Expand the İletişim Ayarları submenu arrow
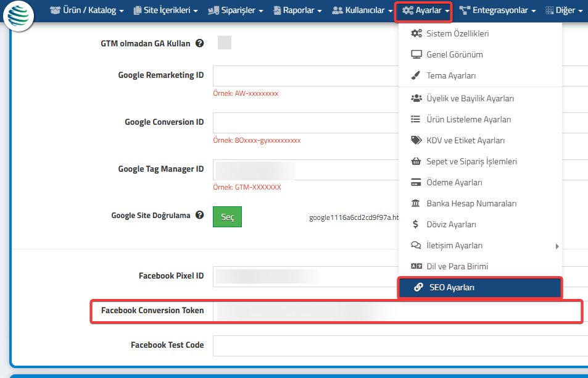This screenshot has height=378, width=588. pos(557,246)
